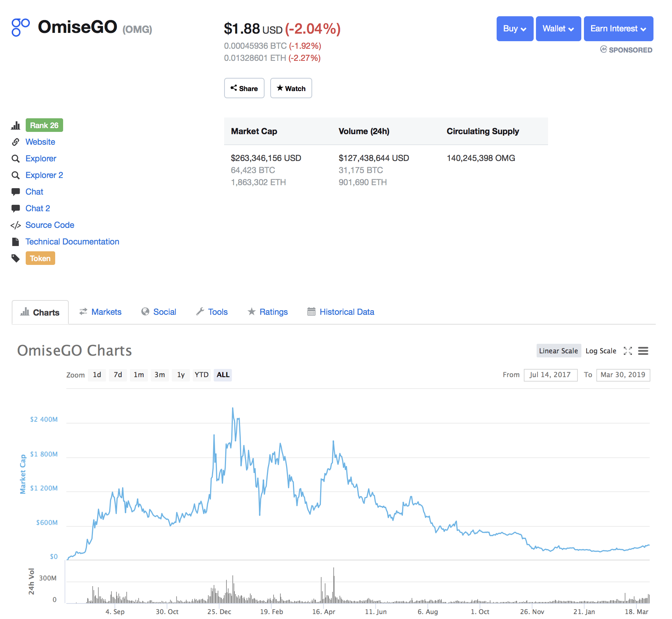Screen dimensions: 672x619
Task: Open the Website link
Action: point(40,142)
